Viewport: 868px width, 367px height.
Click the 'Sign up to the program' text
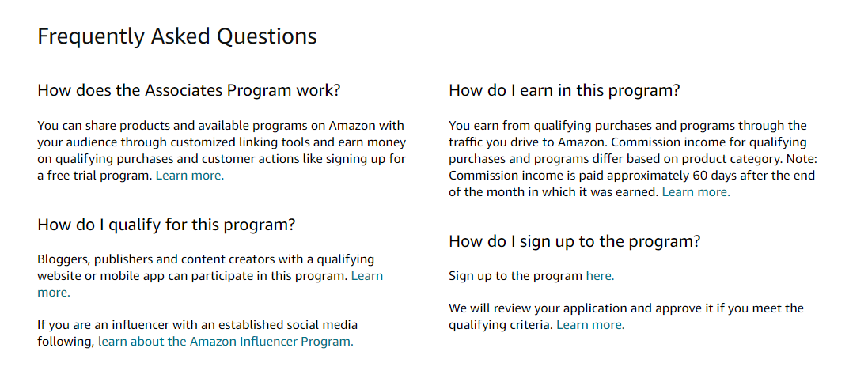pos(516,276)
